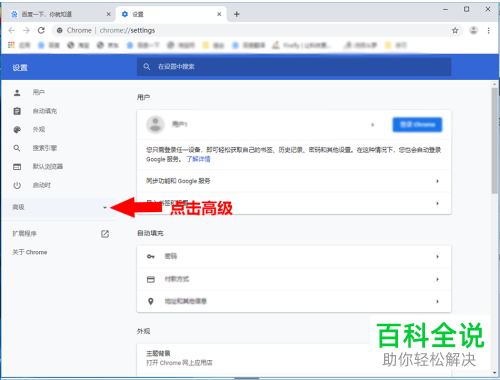
Task: Open the Firefly bookmark
Action: pos(302,45)
